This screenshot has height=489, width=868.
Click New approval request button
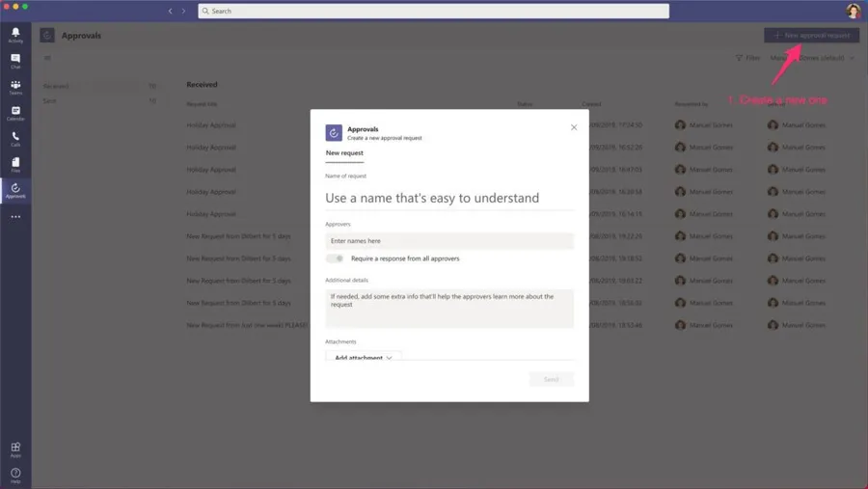[811, 35]
